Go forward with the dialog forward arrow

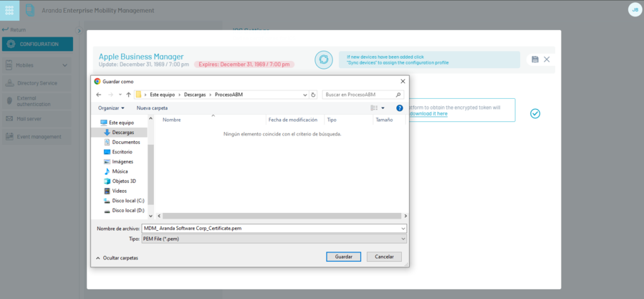tap(110, 95)
